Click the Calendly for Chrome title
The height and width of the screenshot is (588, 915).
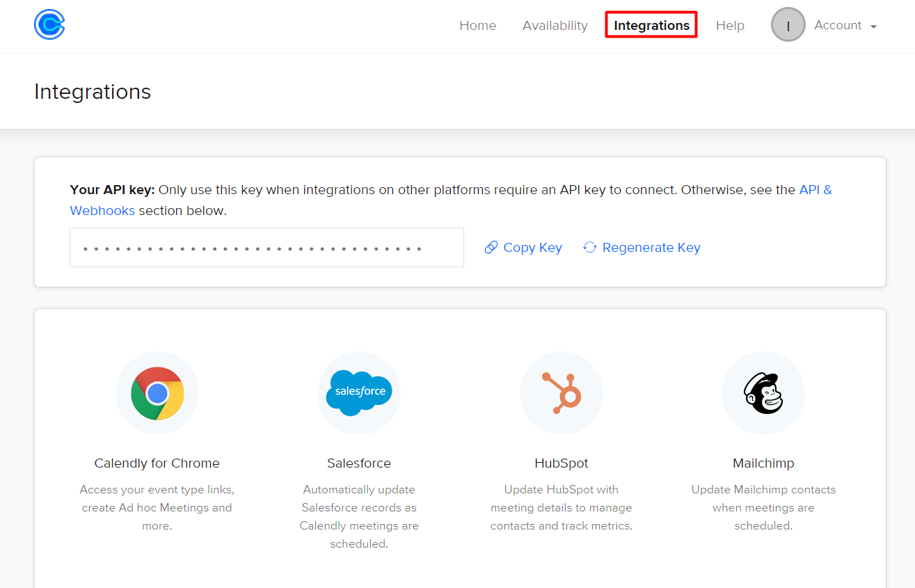tap(157, 463)
